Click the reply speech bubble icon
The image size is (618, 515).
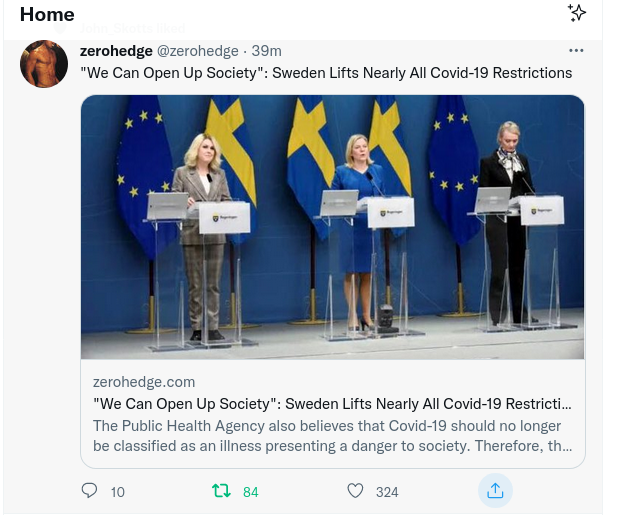[x=89, y=491]
